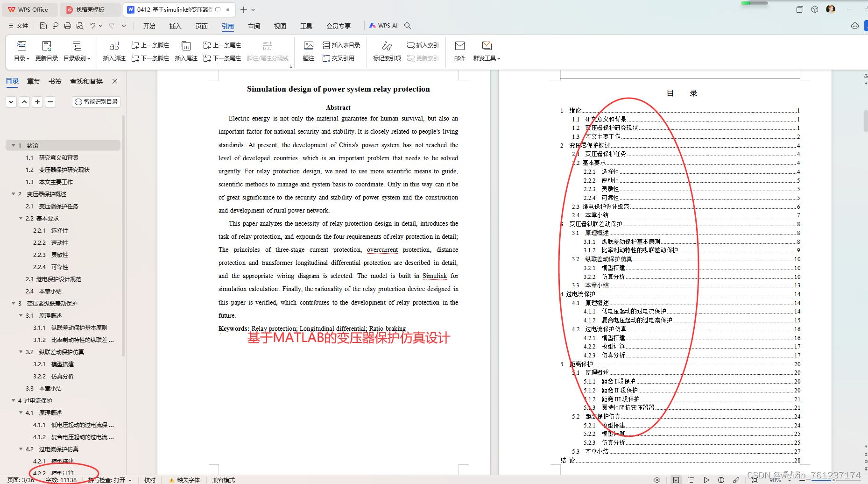Switch to web layout globe icon
Screen dimensions: 868x484
coord(721,480)
